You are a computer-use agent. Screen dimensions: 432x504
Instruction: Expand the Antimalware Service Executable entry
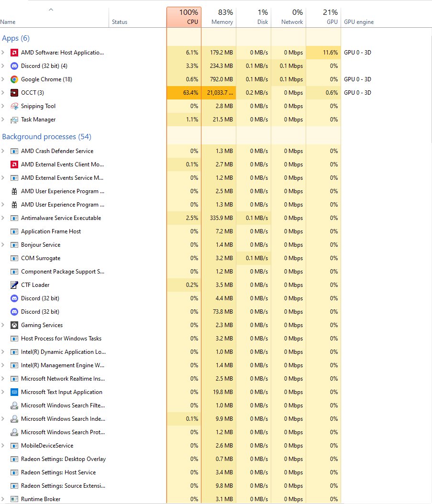tap(3, 218)
